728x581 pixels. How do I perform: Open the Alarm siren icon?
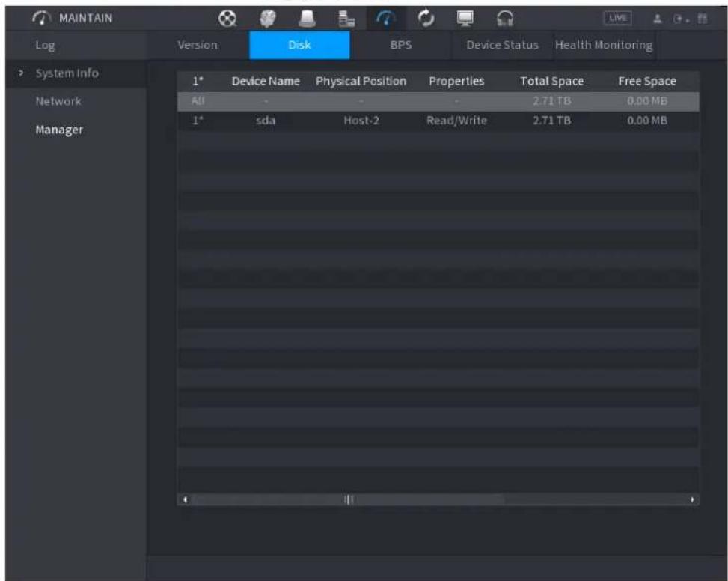tap(307, 19)
